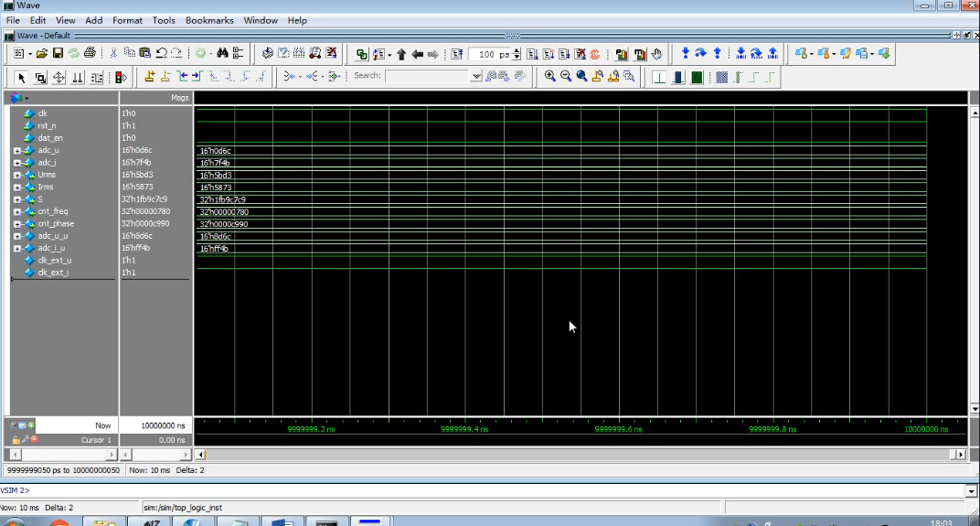Viewport: 980px width, 526px height.
Task: Click the Compile icon
Action: tap(268, 54)
